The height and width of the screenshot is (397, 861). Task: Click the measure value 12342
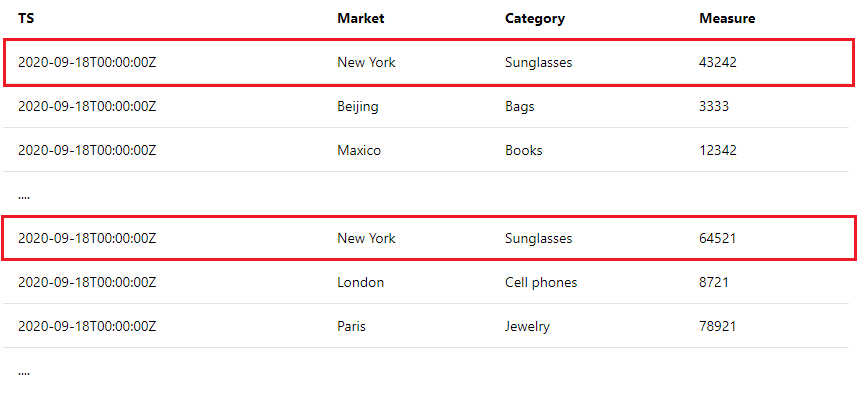tap(718, 150)
